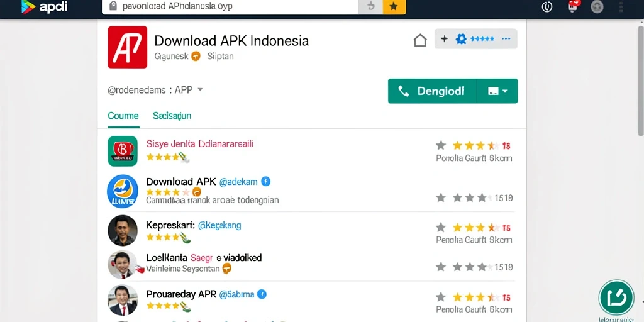Click the verified badge next to @adekam
This screenshot has height=322, width=644.
point(266,181)
